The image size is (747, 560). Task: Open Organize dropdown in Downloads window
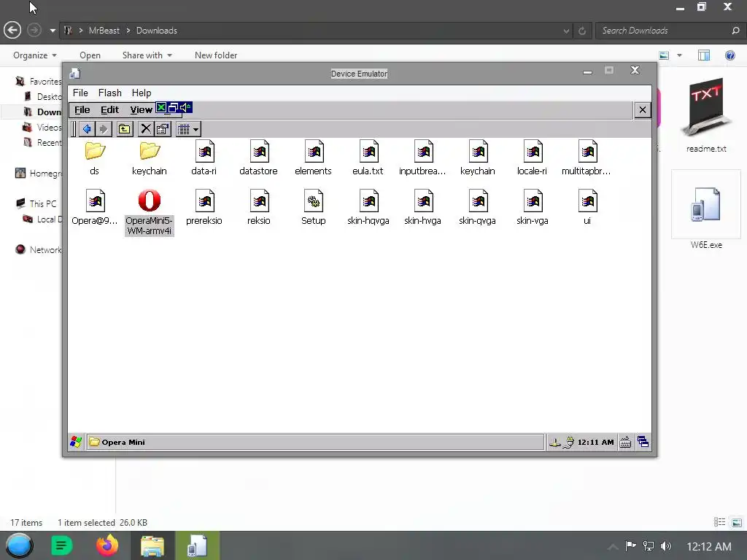click(35, 55)
